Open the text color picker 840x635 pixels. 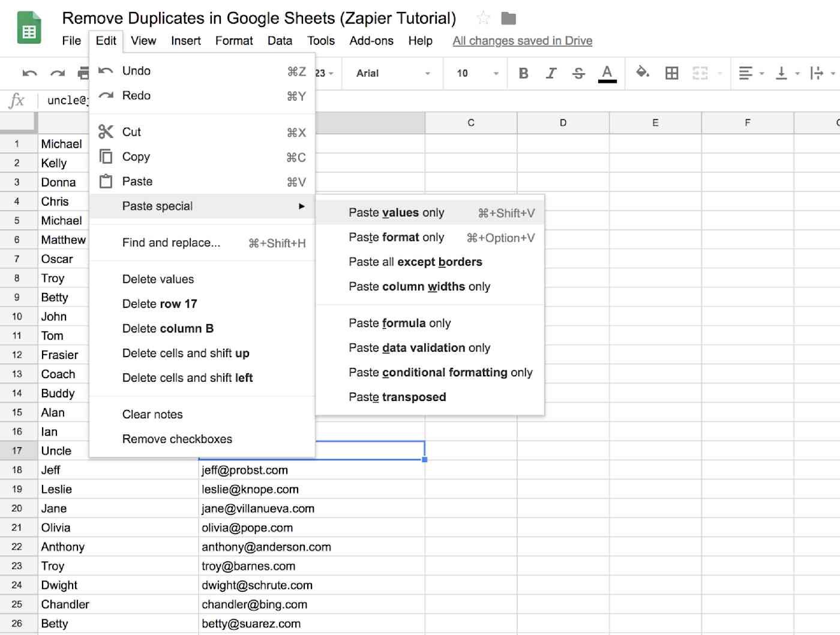point(607,73)
